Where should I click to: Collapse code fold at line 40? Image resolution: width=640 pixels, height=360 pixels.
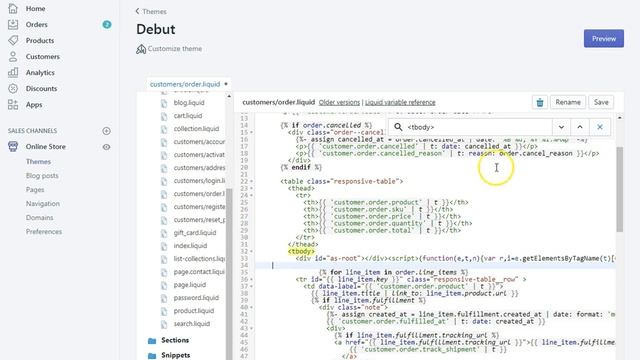click(251, 307)
